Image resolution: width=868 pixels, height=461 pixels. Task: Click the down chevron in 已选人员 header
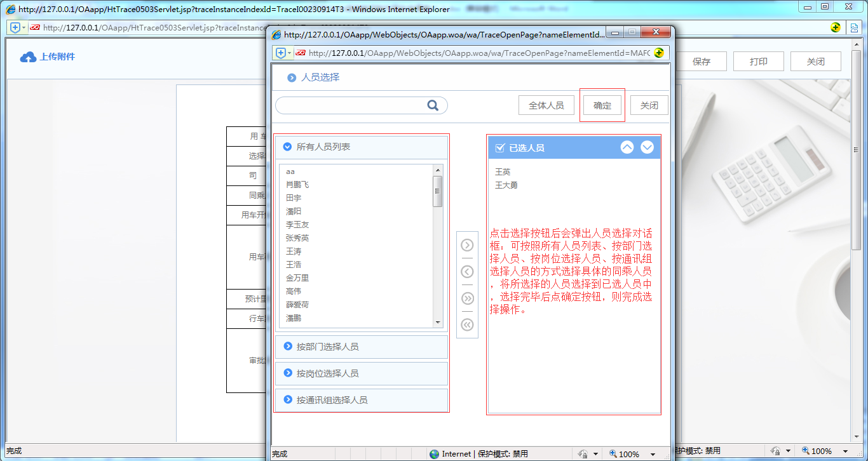pyautogui.click(x=647, y=147)
